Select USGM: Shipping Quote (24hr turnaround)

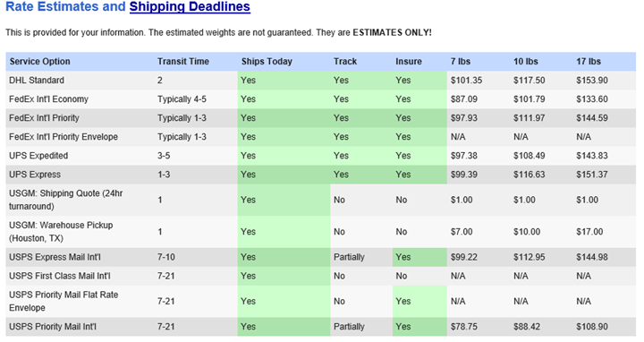65,200
